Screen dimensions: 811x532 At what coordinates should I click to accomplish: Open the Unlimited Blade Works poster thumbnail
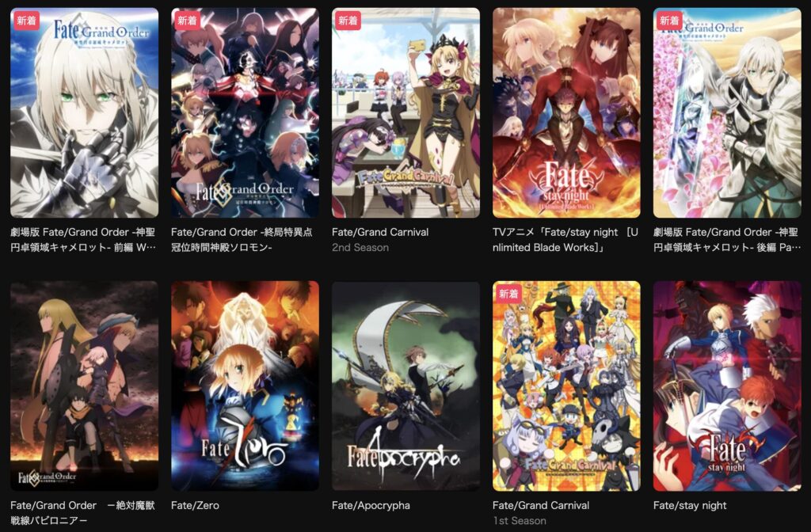[x=566, y=112]
